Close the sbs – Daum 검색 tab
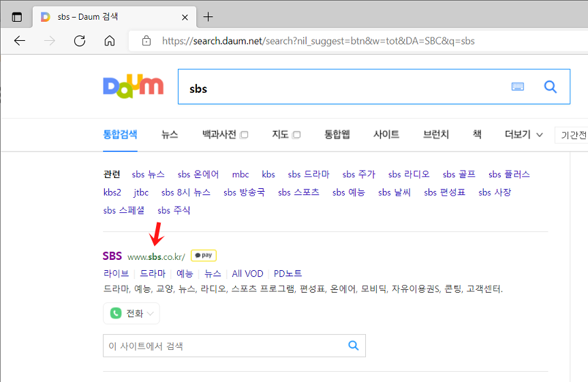This screenshot has width=588, height=382. [x=185, y=17]
